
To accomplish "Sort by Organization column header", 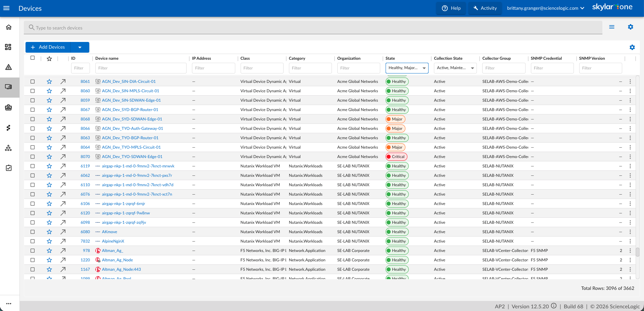I will pos(349,58).
